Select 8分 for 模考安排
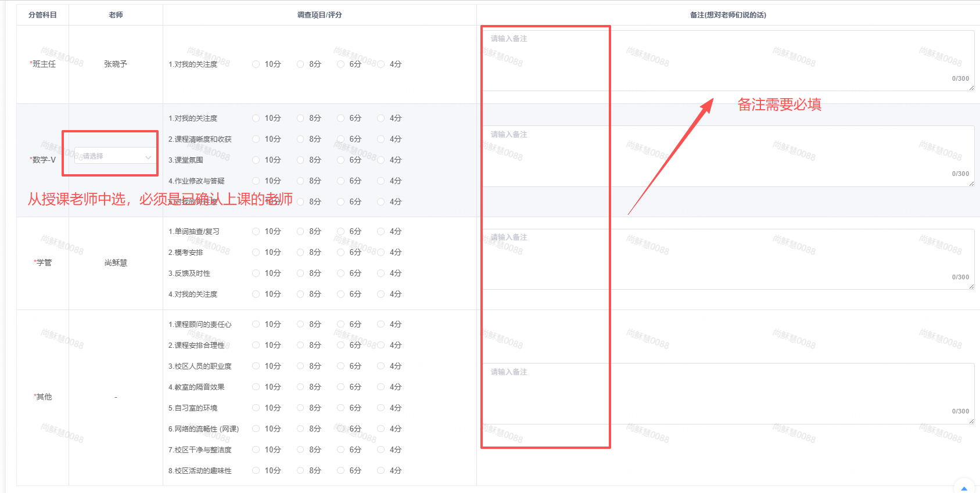Image resolution: width=980 pixels, height=493 pixels. pos(300,253)
